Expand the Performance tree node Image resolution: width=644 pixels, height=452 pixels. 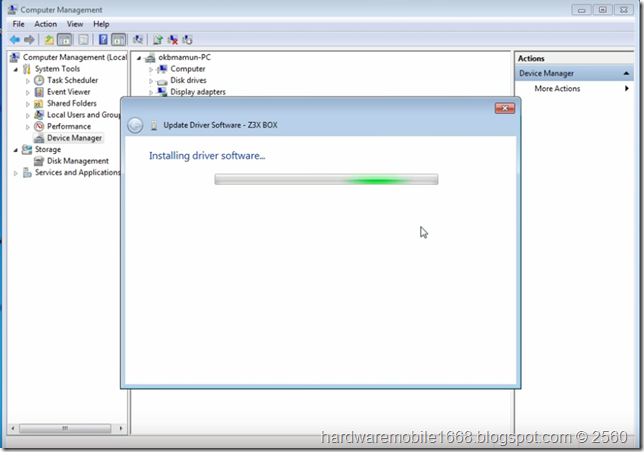(x=28, y=127)
